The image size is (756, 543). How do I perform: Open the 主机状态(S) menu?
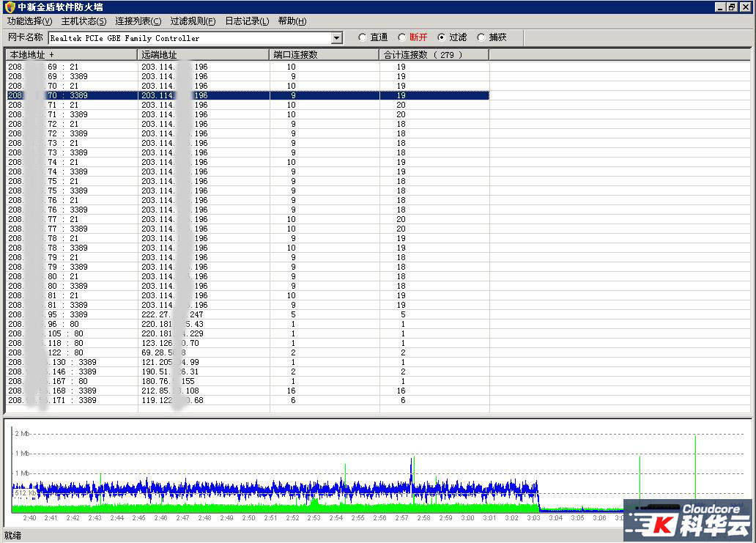[84, 21]
